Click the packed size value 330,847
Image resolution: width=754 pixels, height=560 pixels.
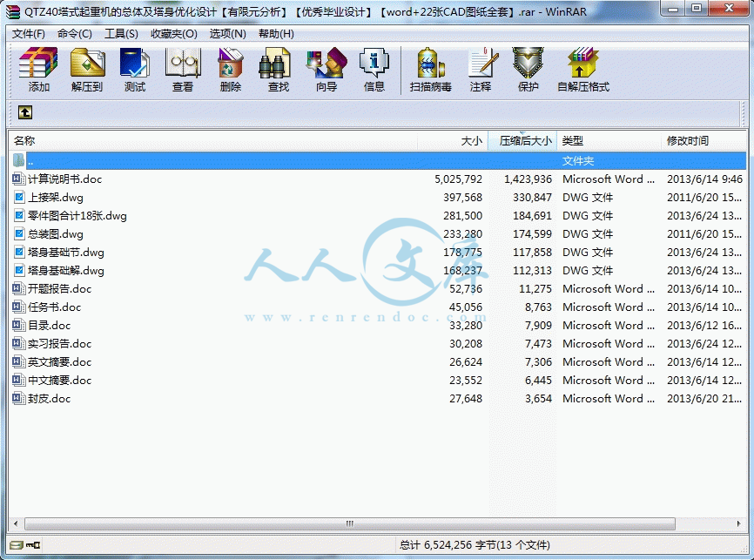[x=532, y=197]
